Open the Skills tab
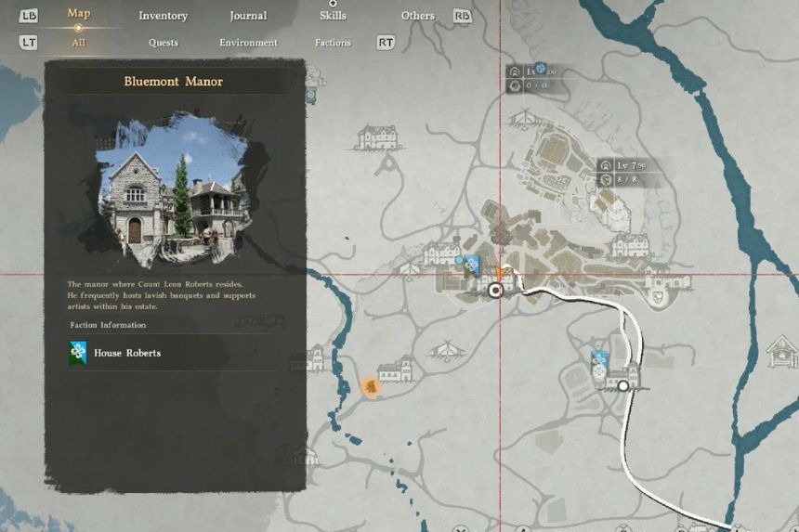The image size is (799, 532). coord(333,16)
